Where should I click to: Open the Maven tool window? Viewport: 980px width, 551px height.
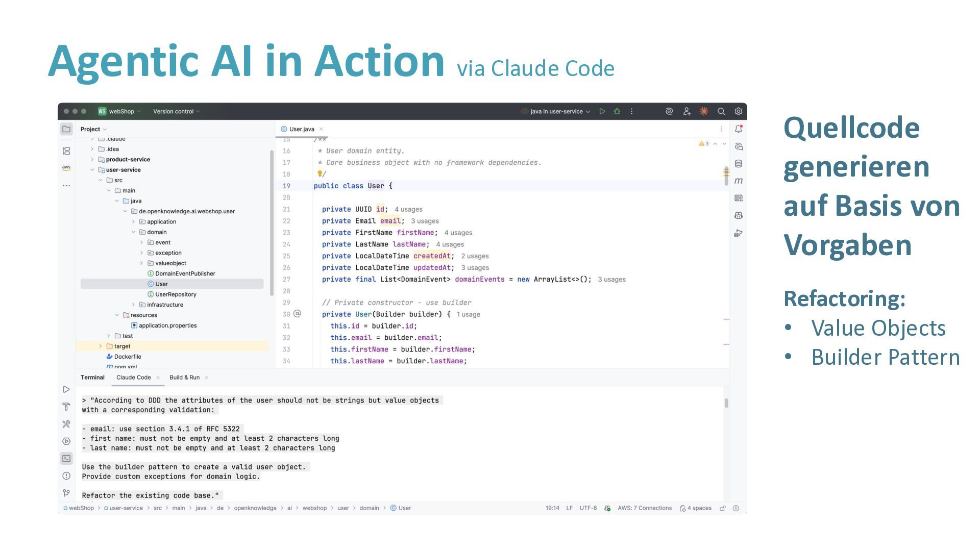click(738, 181)
